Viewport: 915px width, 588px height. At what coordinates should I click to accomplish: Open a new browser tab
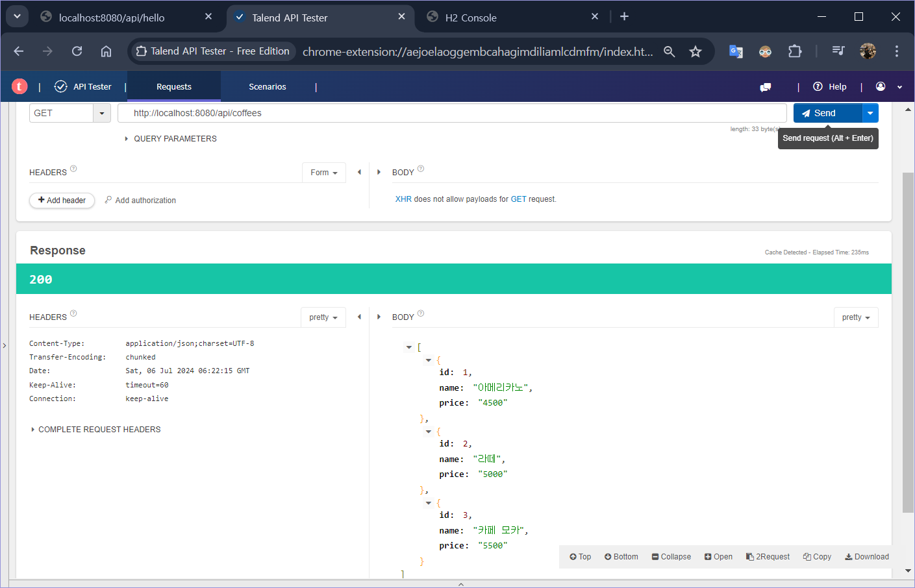624,17
